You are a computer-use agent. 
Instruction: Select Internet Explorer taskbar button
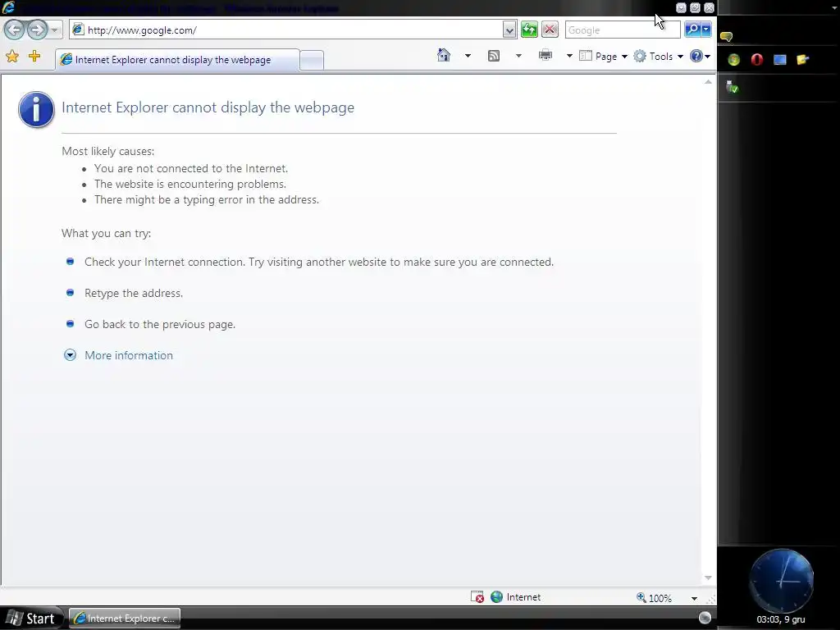pos(125,619)
